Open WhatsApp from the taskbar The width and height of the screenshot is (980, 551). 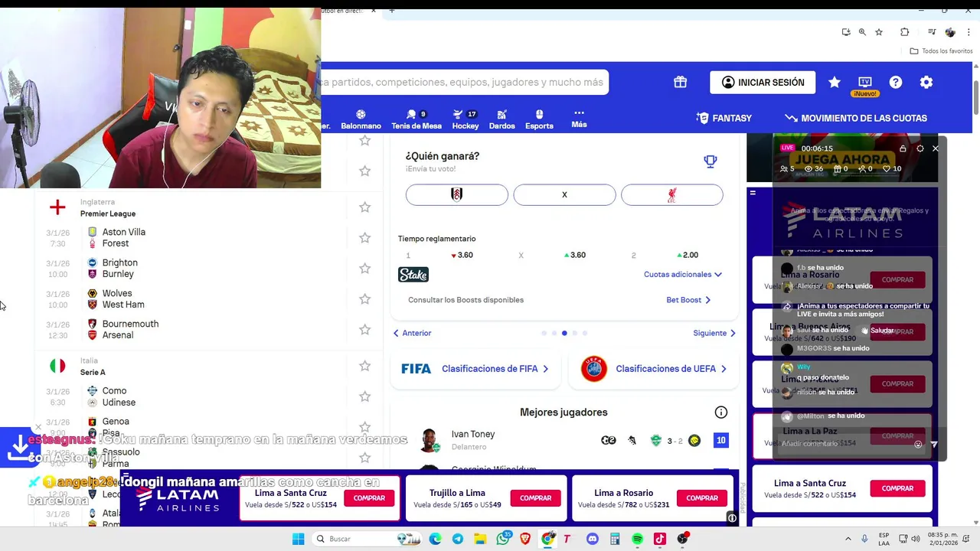point(503,539)
